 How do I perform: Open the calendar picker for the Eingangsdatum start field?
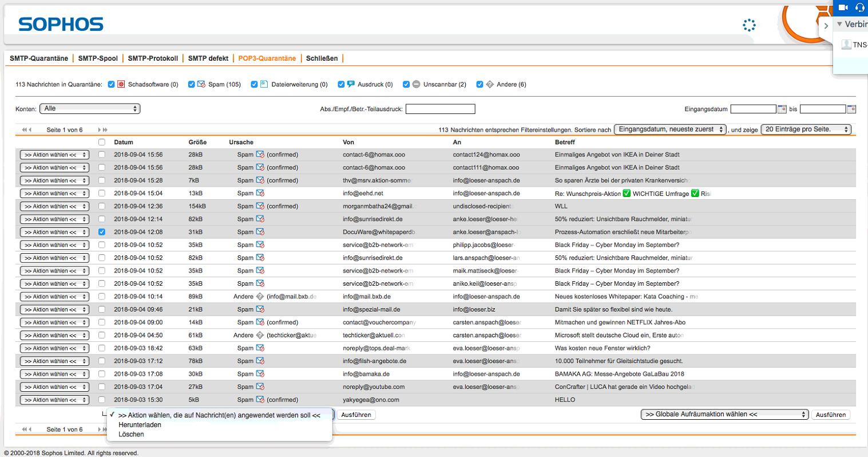click(x=782, y=109)
